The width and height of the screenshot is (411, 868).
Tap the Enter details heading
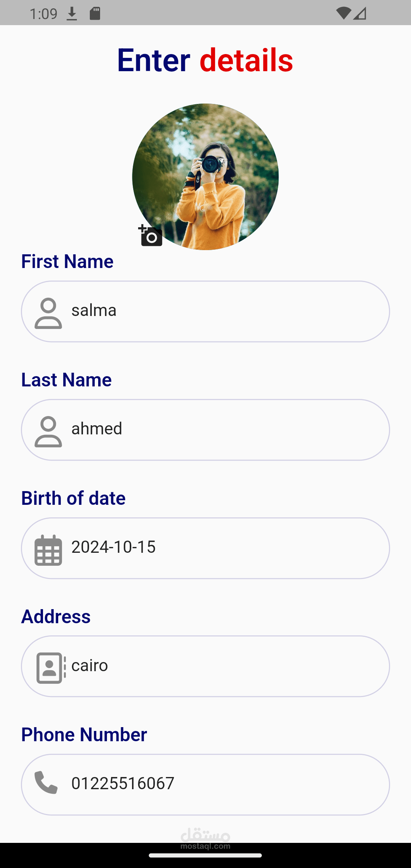(205, 60)
